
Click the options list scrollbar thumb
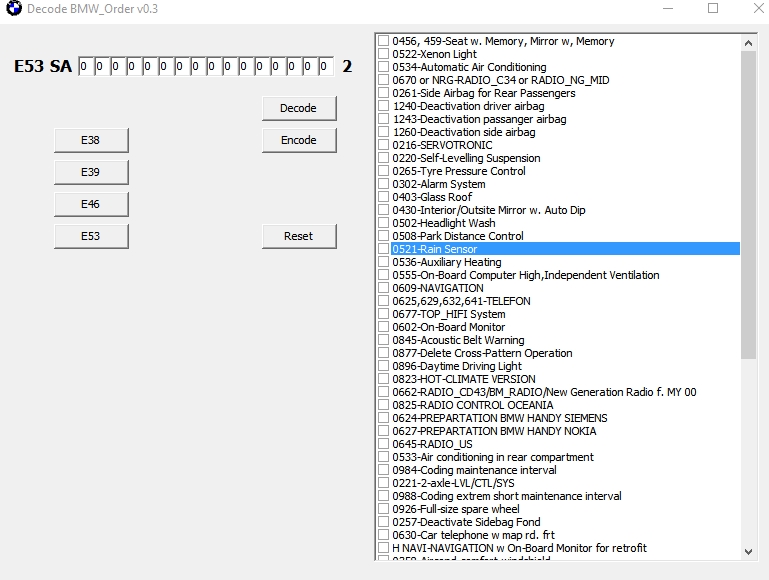coord(748,205)
